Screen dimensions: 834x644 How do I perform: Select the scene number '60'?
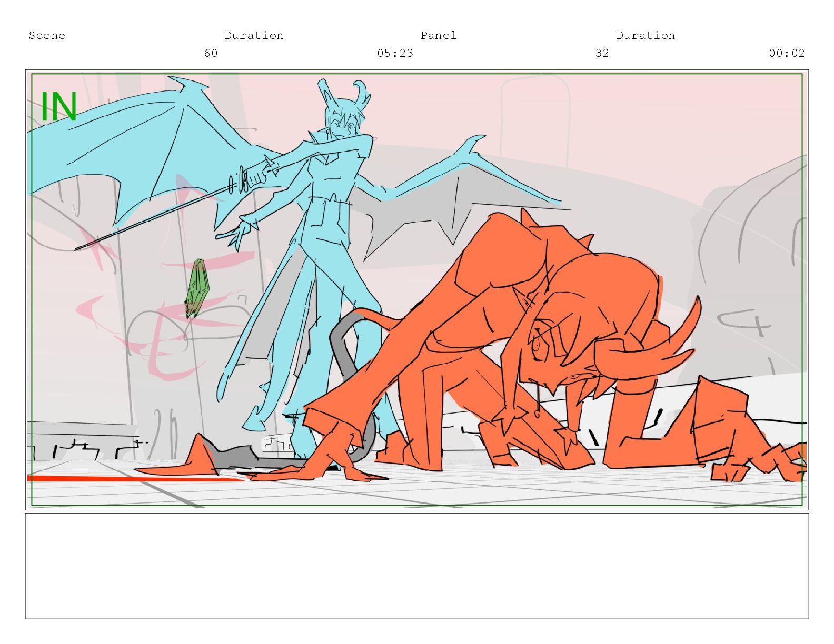tap(211, 53)
